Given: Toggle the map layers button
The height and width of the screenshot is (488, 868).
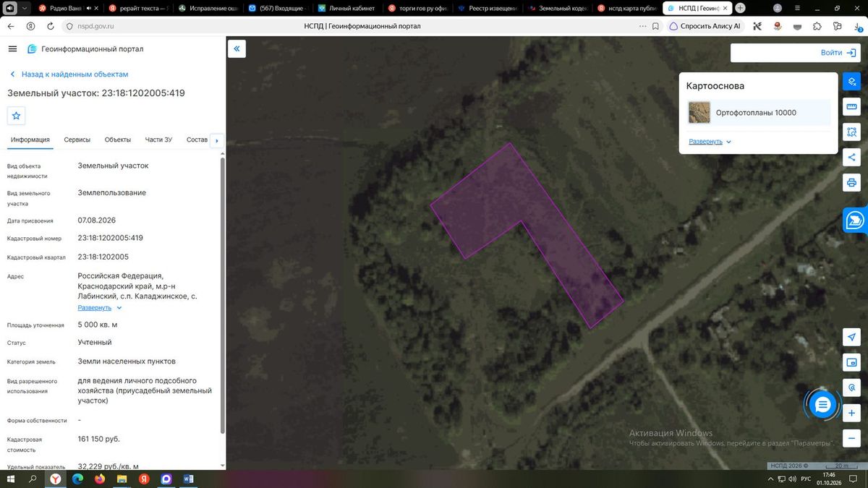Looking at the screenshot, I should [852, 82].
